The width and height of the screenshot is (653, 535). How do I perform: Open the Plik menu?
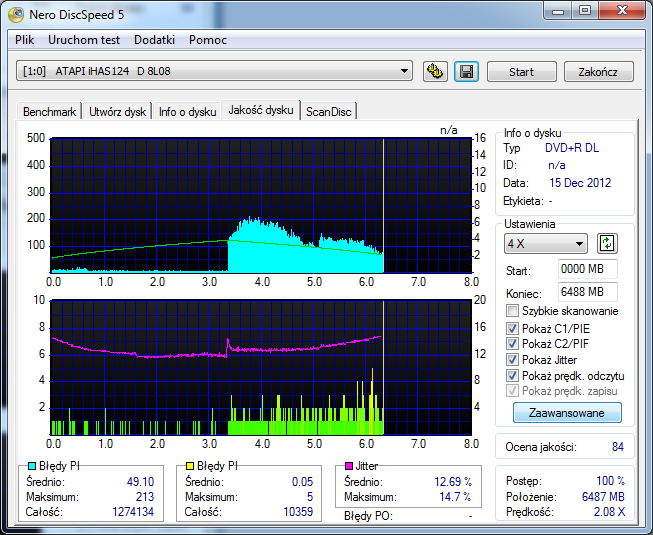click(x=25, y=40)
